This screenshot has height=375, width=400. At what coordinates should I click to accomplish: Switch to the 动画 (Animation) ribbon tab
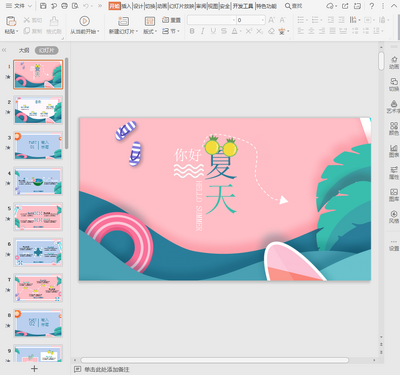point(162,6)
